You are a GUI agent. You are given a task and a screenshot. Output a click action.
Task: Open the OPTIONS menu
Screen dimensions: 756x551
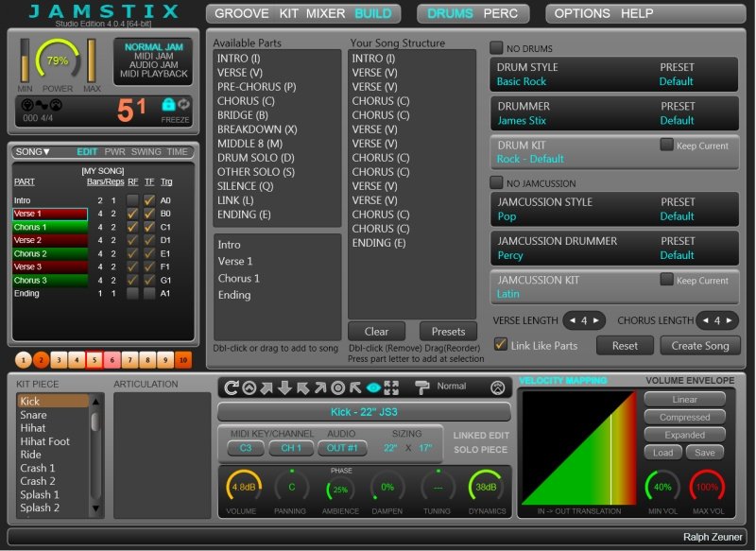[582, 13]
